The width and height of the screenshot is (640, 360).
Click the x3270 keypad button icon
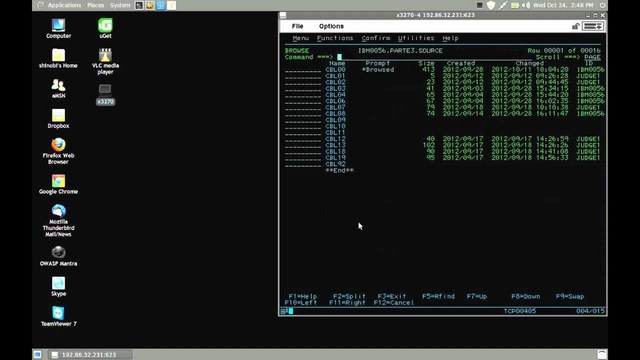tap(593, 26)
